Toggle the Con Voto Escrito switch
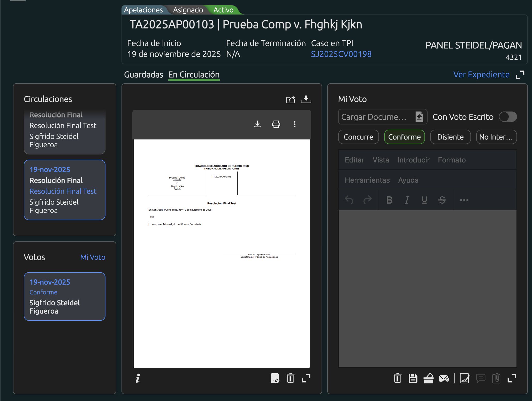 (x=507, y=117)
